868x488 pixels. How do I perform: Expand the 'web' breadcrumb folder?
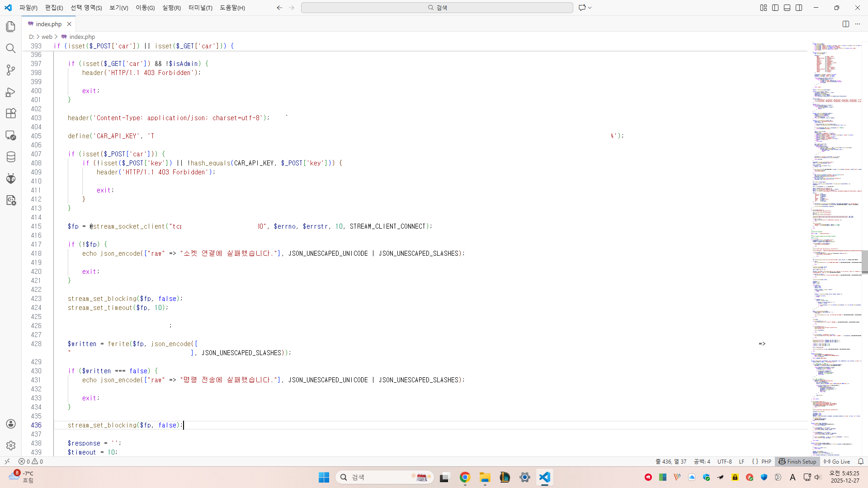click(x=47, y=37)
